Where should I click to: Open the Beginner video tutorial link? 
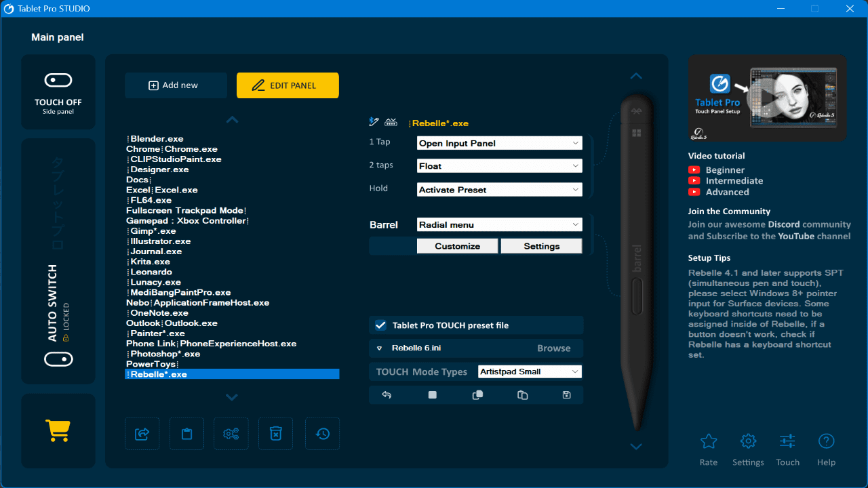724,170
